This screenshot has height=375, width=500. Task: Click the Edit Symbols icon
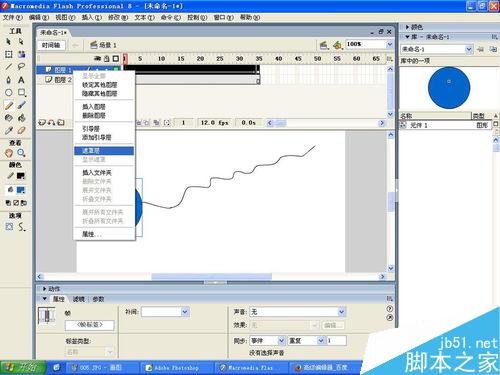pyautogui.click(x=337, y=45)
